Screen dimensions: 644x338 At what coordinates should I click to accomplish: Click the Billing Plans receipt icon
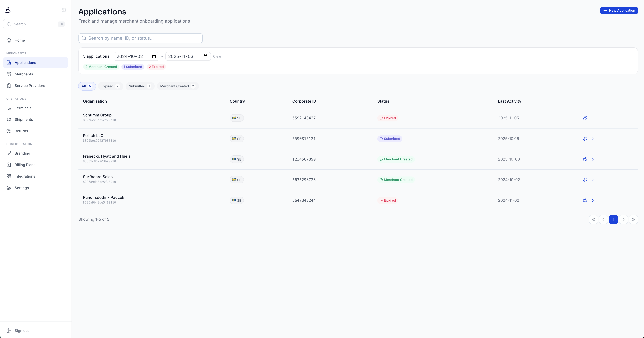pyautogui.click(x=9, y=165)
